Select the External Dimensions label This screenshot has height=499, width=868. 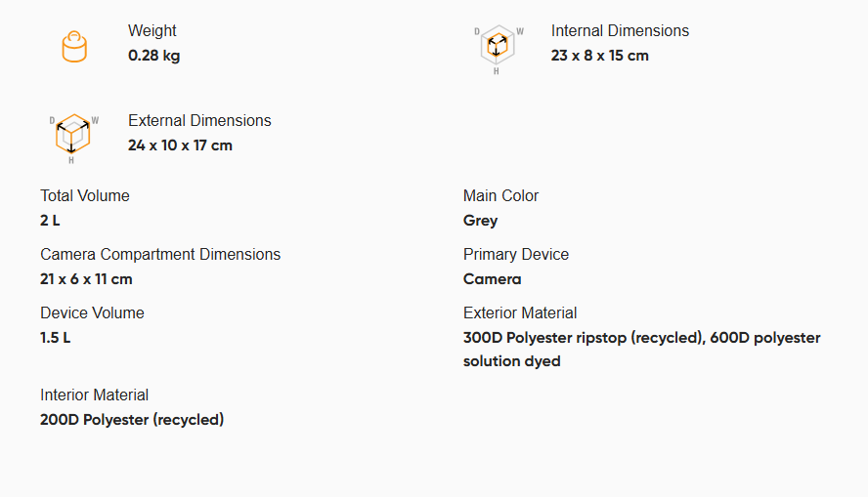click(199, 120)
